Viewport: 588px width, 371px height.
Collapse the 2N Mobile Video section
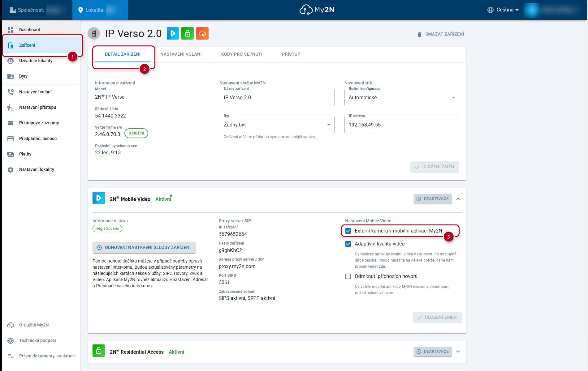tap(458, 199)
